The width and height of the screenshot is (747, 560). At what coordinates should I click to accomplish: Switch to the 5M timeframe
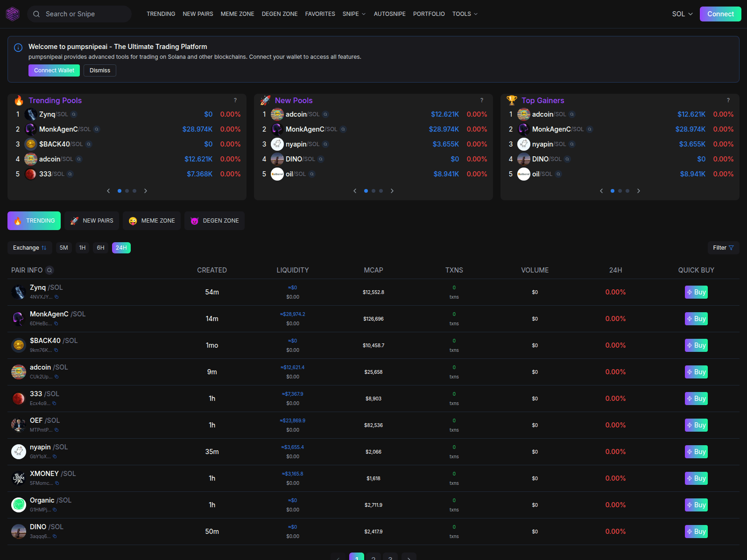63,248
